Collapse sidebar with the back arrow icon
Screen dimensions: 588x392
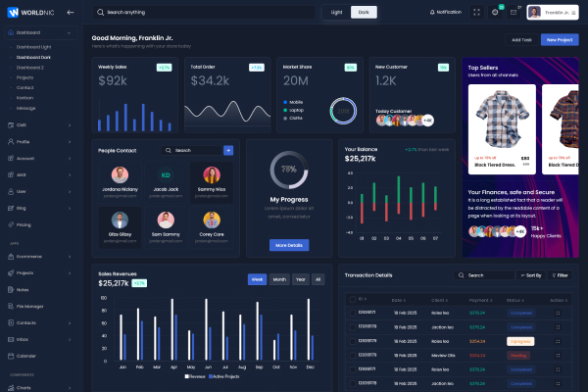pyautogui.click(x=72, y=12)
